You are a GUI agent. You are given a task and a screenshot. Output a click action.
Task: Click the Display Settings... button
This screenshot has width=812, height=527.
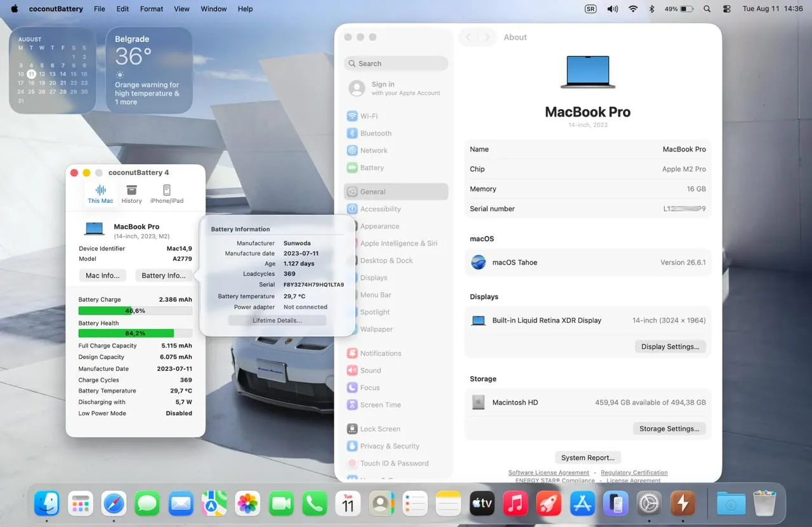[x=670, y=347]
